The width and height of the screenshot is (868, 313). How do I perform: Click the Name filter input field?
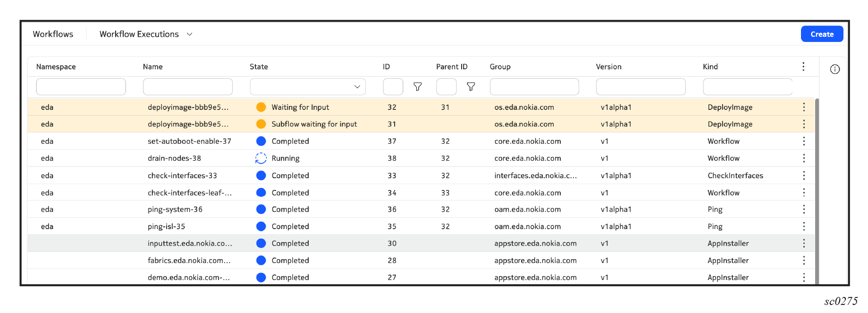pos(187,87)
